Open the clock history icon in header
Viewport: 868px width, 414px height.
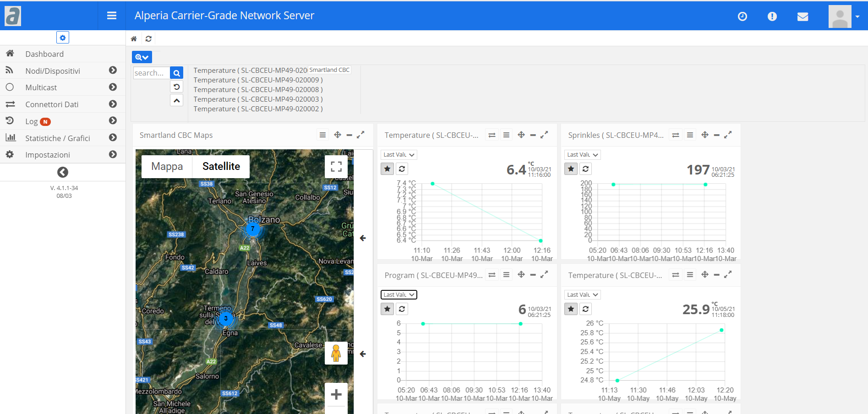click(742, 16)
